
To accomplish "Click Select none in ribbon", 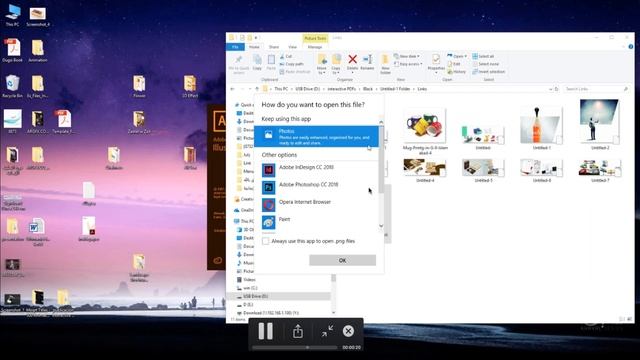I will tap(486, 64).
